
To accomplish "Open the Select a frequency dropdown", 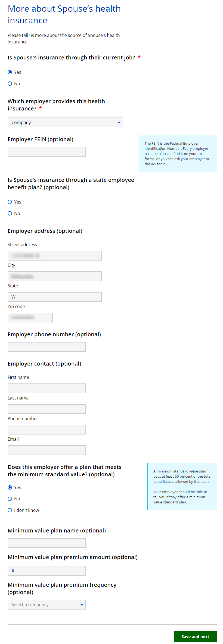I will coord(47,605).
